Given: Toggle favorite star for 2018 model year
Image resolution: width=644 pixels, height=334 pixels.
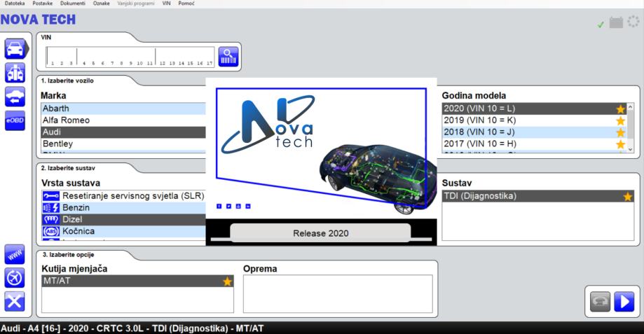Looking at the screenshot, I should tap(621, 132).
